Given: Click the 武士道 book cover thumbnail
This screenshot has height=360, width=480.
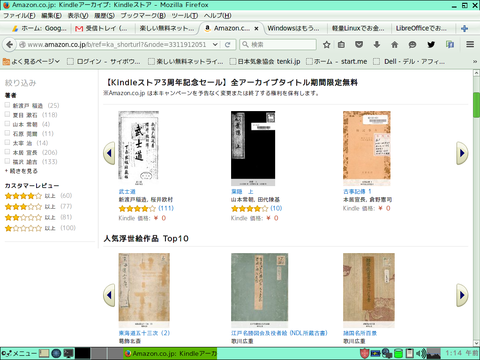Looking at the screenshot, I should point(138,148).
